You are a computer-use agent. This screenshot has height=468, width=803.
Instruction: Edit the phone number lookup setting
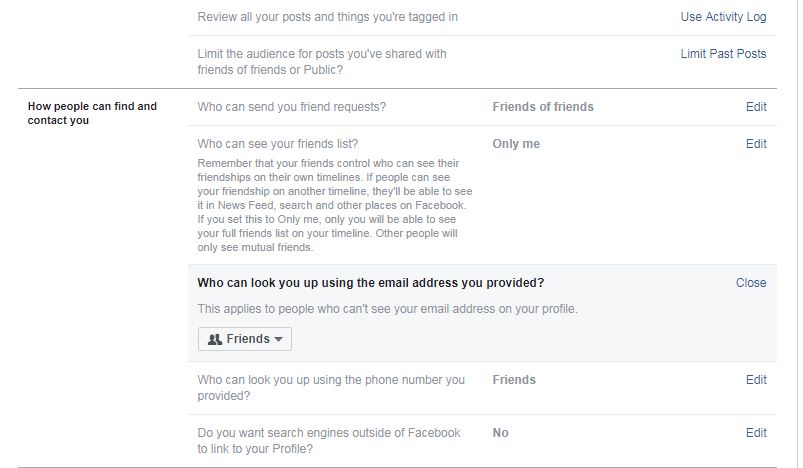(756, 380)
